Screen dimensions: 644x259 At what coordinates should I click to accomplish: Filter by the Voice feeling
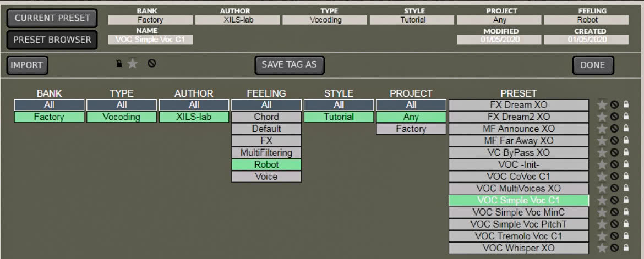266,177
